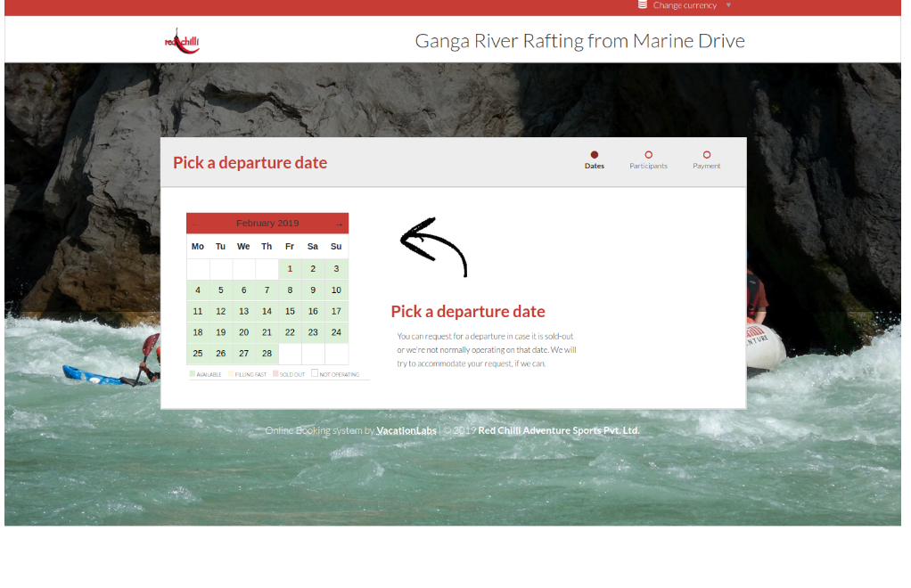This screenshot has height=588, width=911.
Task: Select the Payment step indicator
Action: point(707,155)
